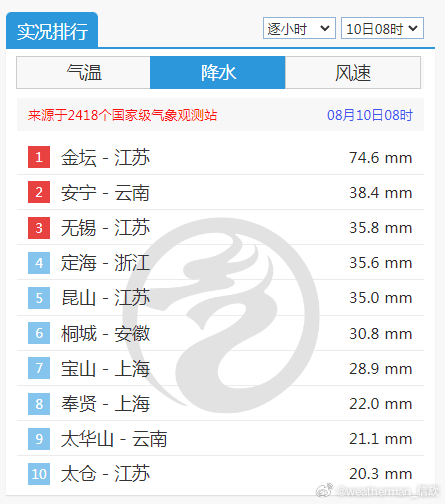This screenshot has width=445, height=504.
Task: Click the blue rank 7 badge
Action: click(39, 368)
